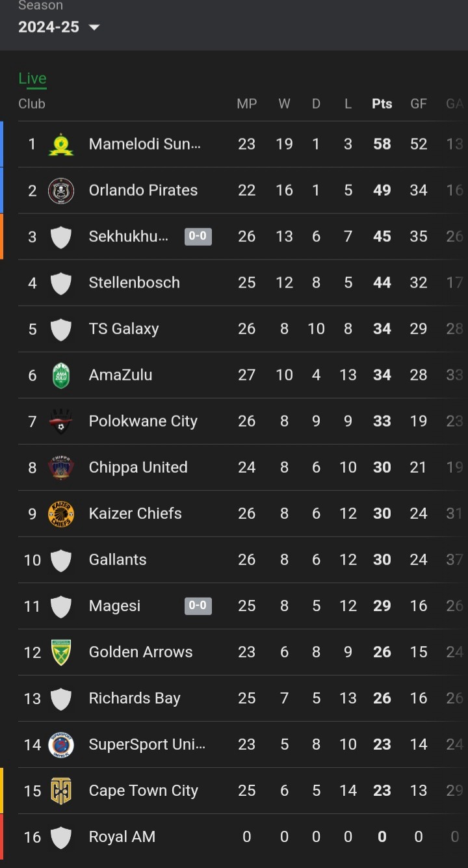Click the Mamelodi Sundowns club crest
This screenshot has width=468, height=868.
click(61, 144)
